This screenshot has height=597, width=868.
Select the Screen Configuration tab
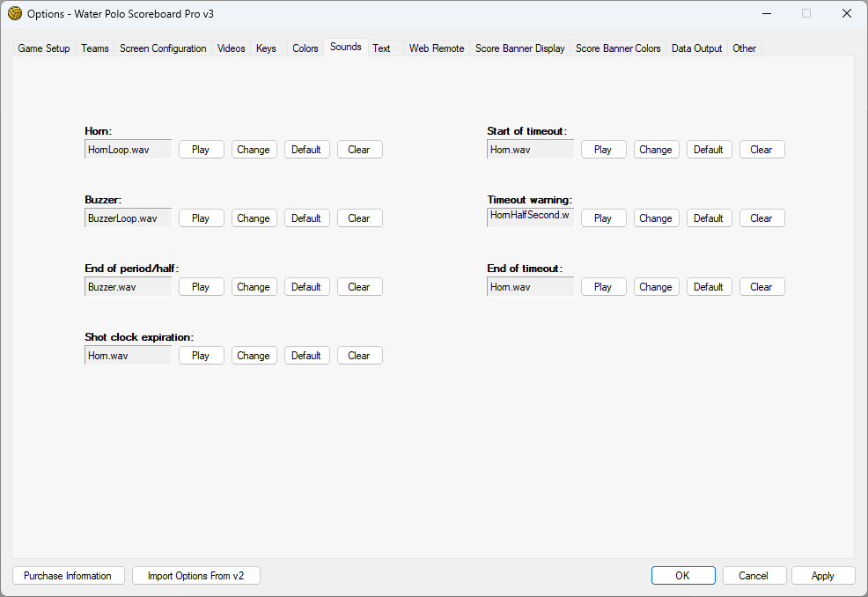163,48
